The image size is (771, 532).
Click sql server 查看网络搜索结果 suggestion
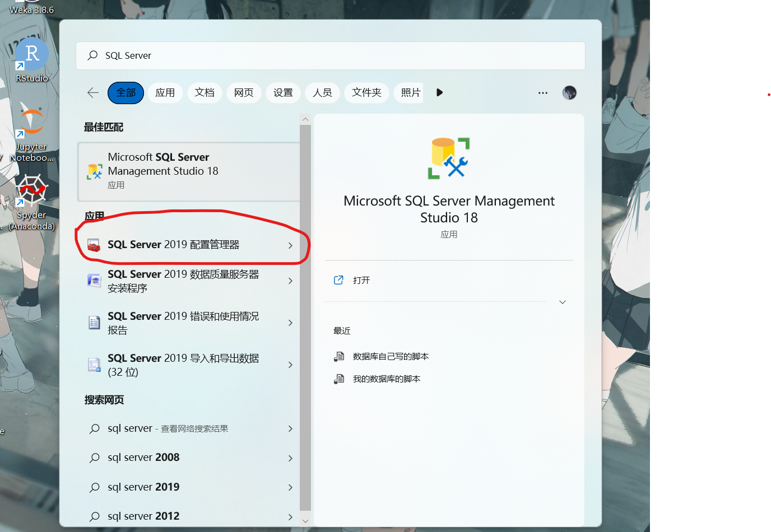(189, 428)
